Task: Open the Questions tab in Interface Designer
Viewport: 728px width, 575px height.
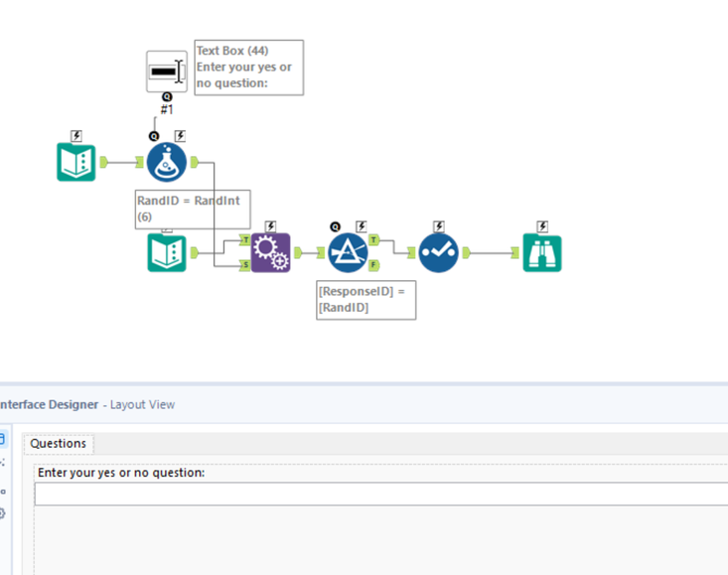Action: pos(58,444)
